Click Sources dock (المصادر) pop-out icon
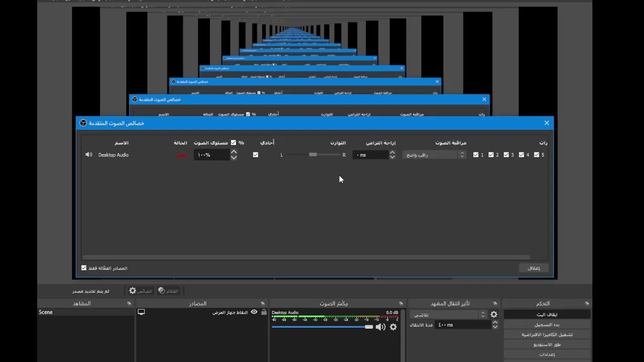 [x=263, y=304]
